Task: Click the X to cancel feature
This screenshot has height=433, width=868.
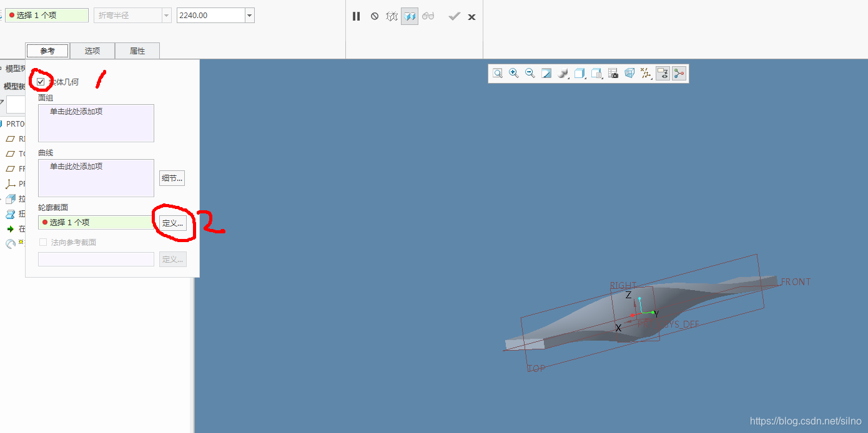Action: pyautogui.click(x=471, y=17)
